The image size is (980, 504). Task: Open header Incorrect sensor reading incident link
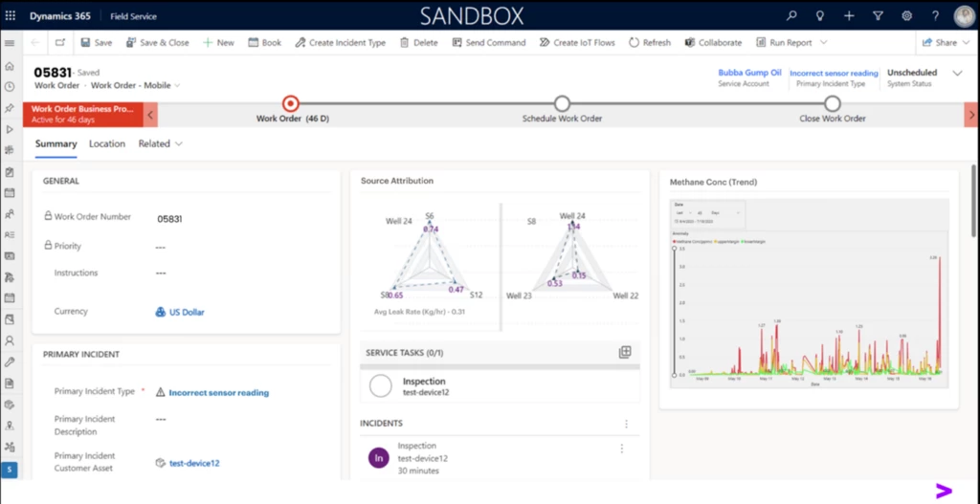834,73
